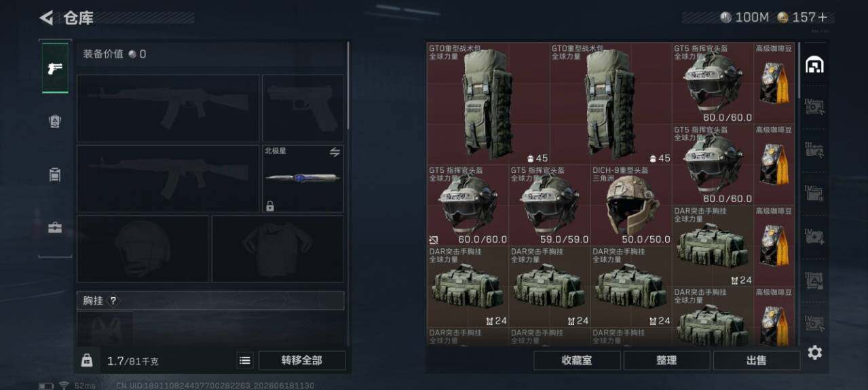
Task: Open the secure case sidebar tab
Action: click(55, 228)
